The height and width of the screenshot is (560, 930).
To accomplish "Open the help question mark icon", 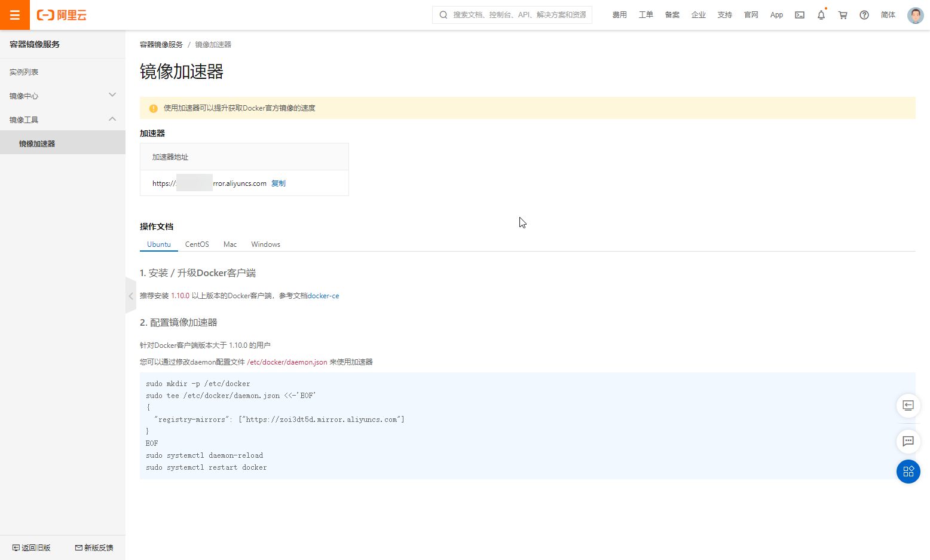I will pos(864,15).
